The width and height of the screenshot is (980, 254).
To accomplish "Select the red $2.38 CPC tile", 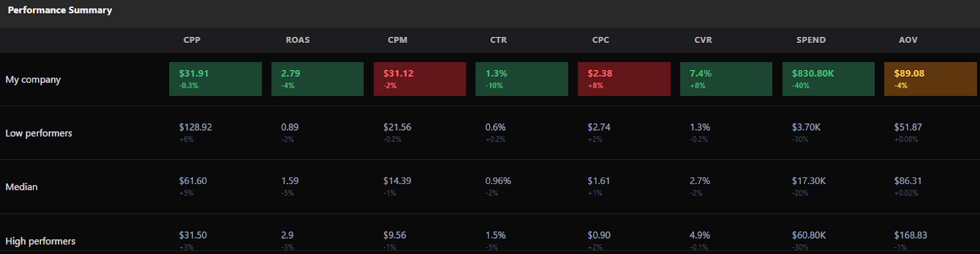I will [x=624, y=79].
